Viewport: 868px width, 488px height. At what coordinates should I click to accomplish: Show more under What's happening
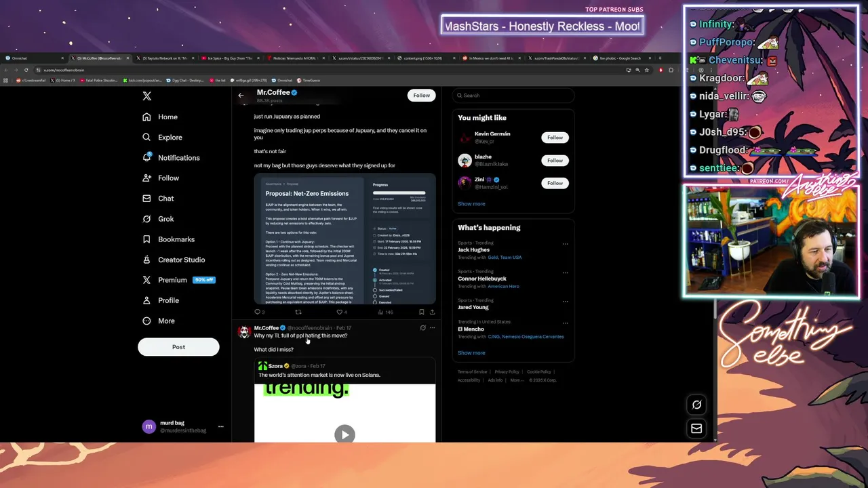(471, 352)
